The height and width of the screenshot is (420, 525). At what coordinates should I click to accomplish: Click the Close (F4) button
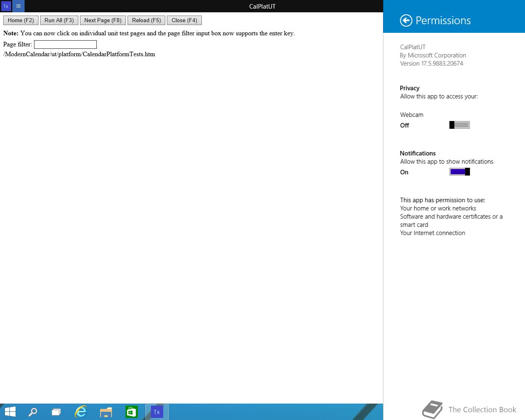tap(184, 21)
